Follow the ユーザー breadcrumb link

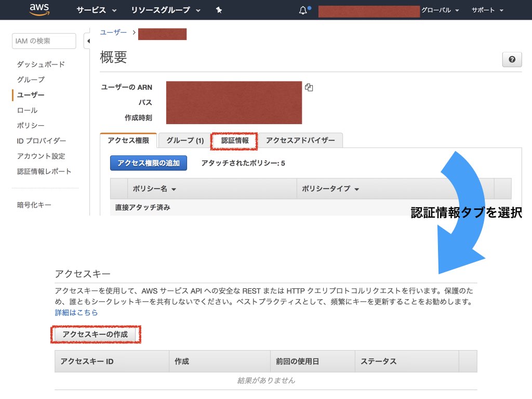click(x=113, y=32)
